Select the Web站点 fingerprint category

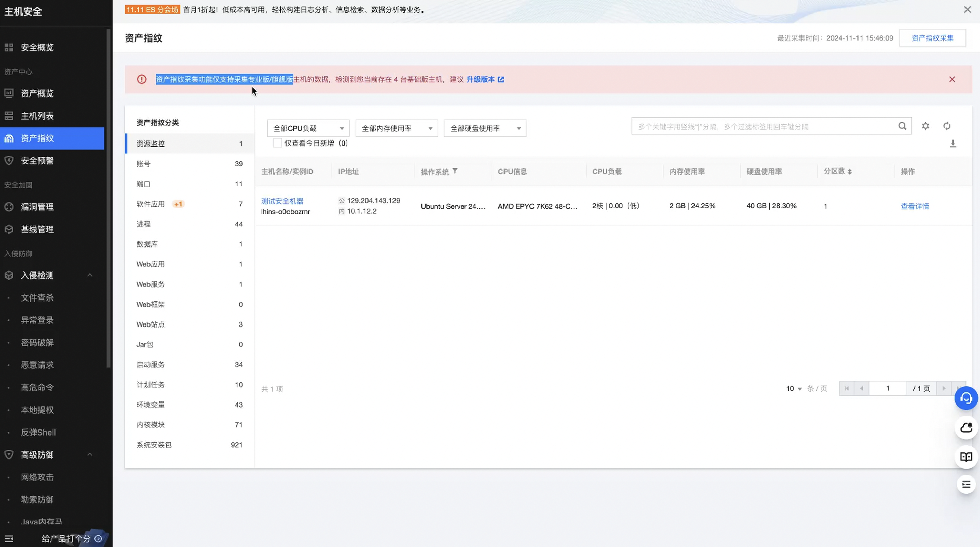(x=151, y=324)
